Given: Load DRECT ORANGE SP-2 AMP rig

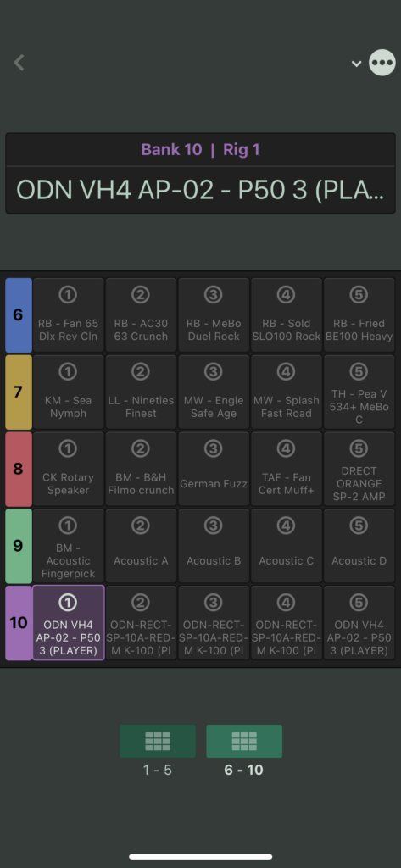Looking at the screenshot, I should 359,469.
